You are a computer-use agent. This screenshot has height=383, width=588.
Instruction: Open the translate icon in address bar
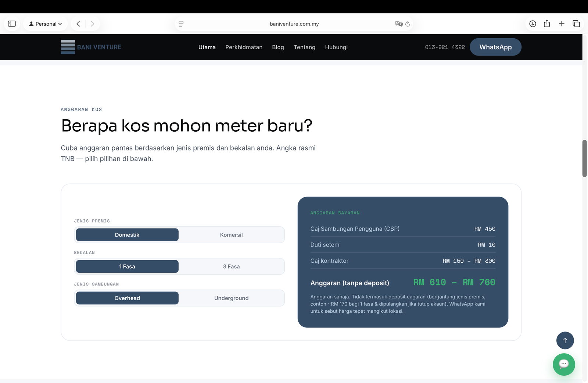(399, 24)
